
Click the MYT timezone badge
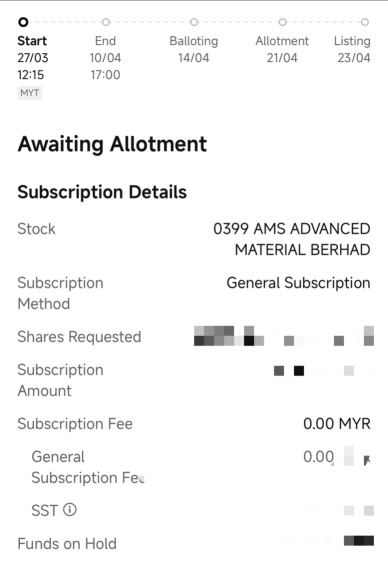(30, 93)
